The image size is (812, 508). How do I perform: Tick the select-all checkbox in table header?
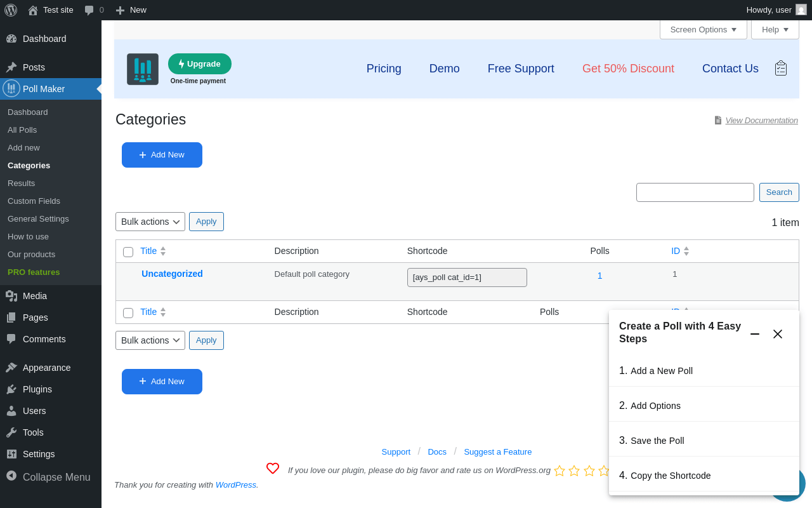point(128,252)
